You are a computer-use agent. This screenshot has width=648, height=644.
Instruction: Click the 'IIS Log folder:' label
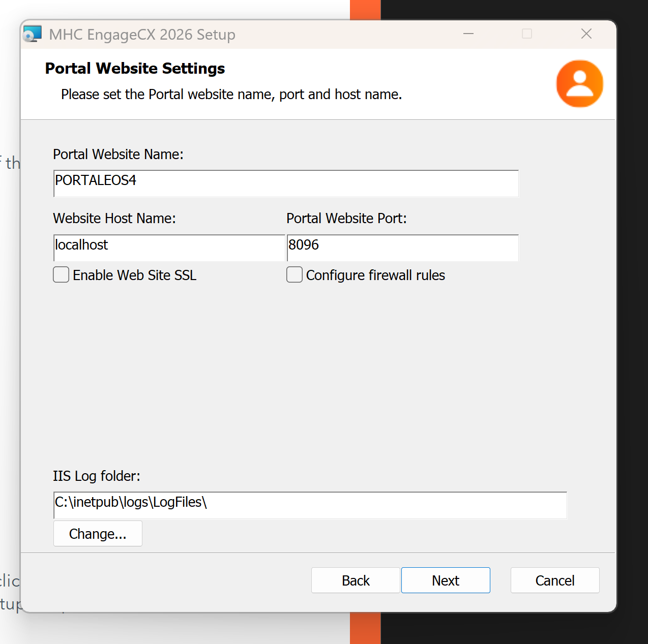(97, 476)
